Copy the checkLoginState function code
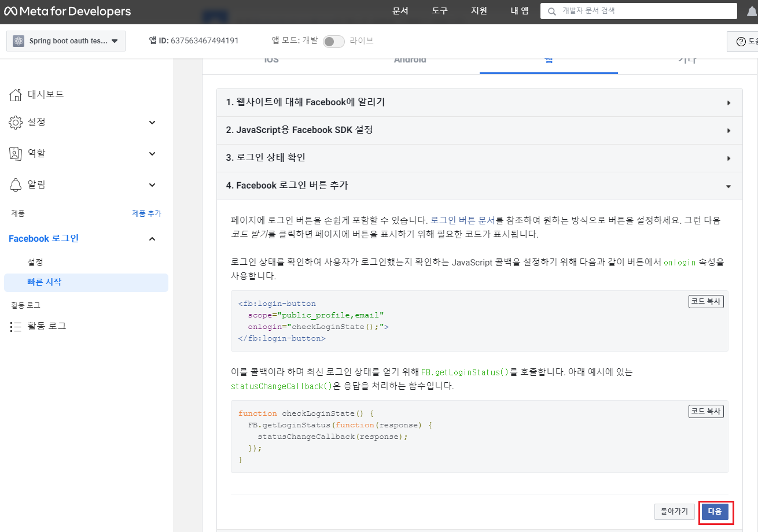Screen dimensions: 758x532 [x=706, y=411]
